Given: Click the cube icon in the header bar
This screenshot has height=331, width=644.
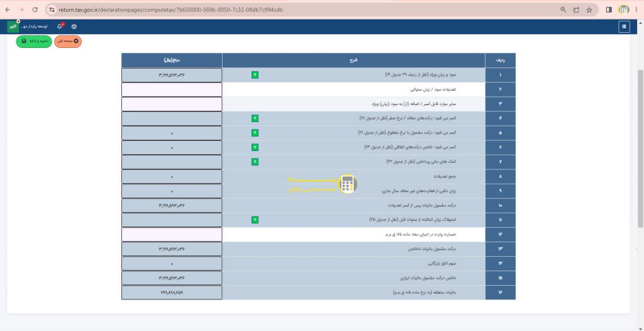Looking at the screenshot, I should (74, 26).
